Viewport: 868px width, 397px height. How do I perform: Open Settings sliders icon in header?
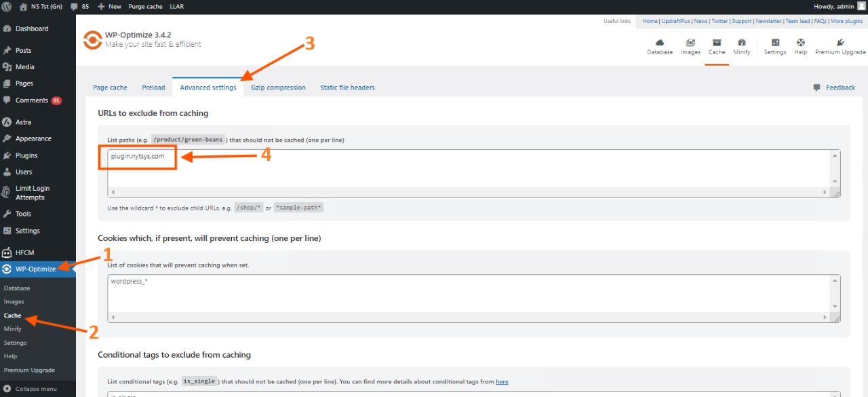[x=775, y=42]
